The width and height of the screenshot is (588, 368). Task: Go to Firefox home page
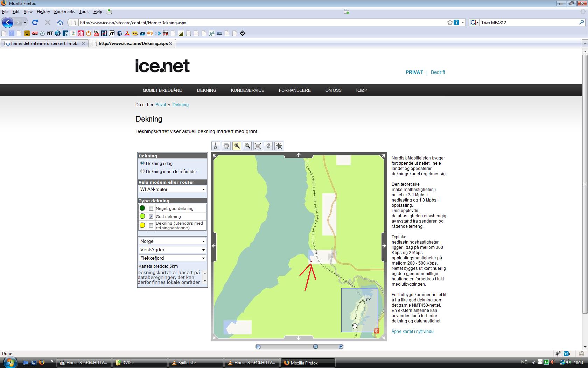click(x=60, y=22)
